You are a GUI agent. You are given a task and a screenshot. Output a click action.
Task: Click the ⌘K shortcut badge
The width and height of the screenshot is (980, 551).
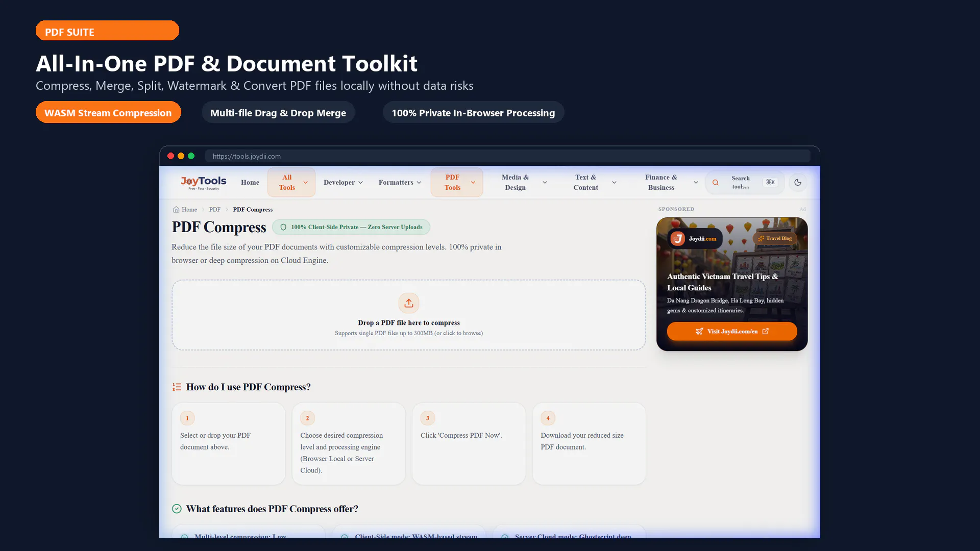(770, 182)
